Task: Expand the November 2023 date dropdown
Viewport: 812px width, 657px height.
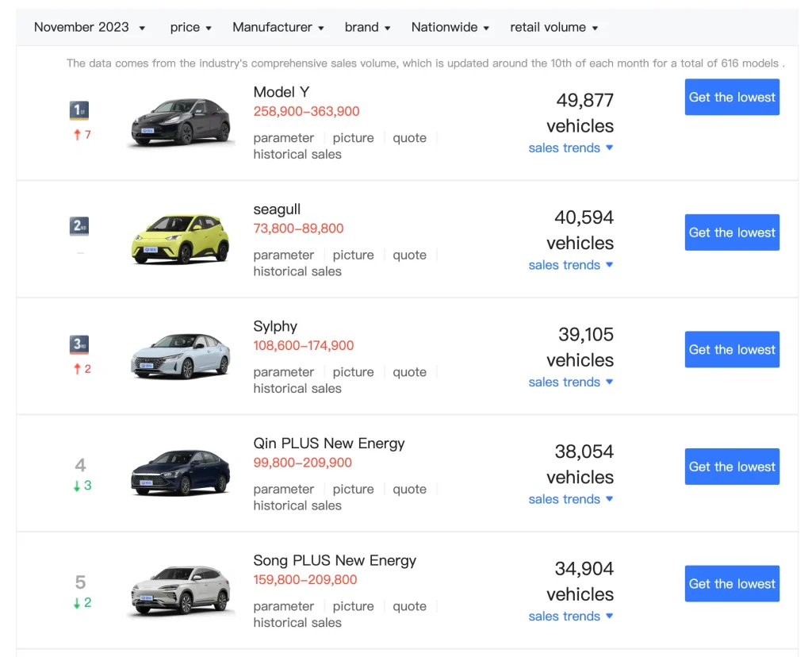Action: coord(90,27)
